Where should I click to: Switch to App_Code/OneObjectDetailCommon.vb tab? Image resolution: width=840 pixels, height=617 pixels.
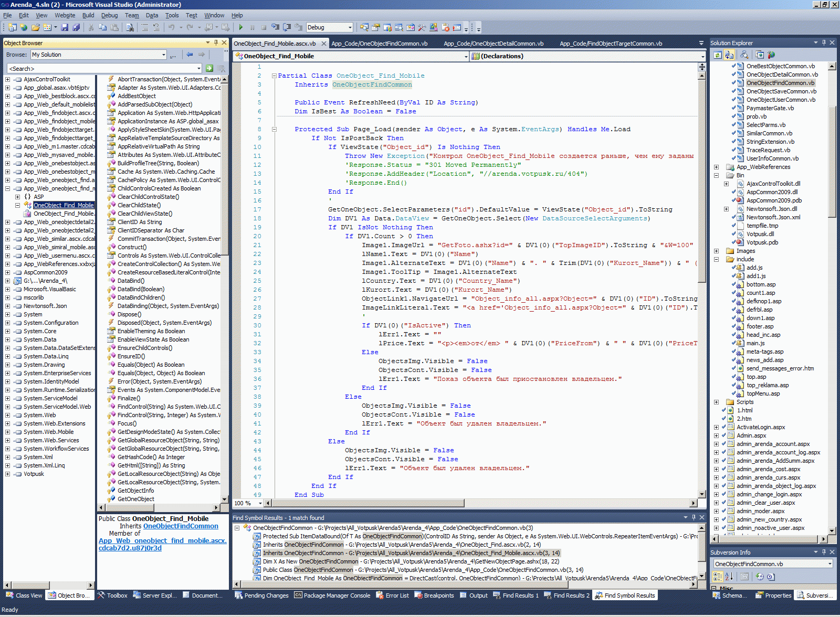[493, 44]
